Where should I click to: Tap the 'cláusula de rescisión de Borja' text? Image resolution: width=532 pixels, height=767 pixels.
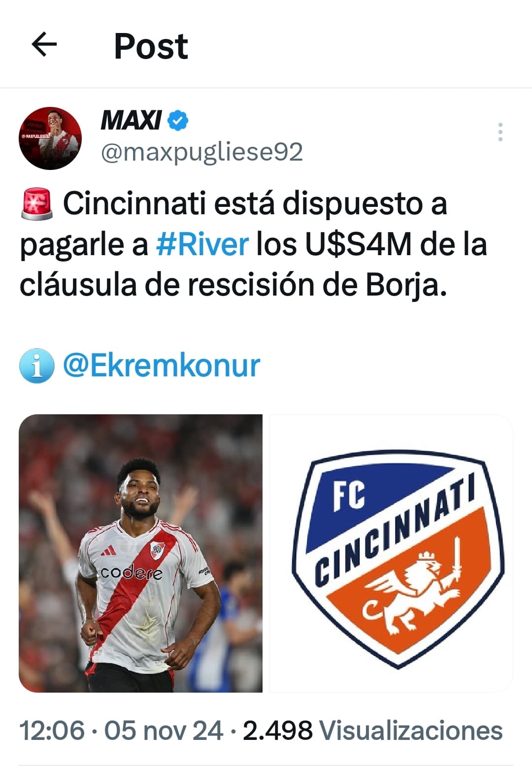233,285
